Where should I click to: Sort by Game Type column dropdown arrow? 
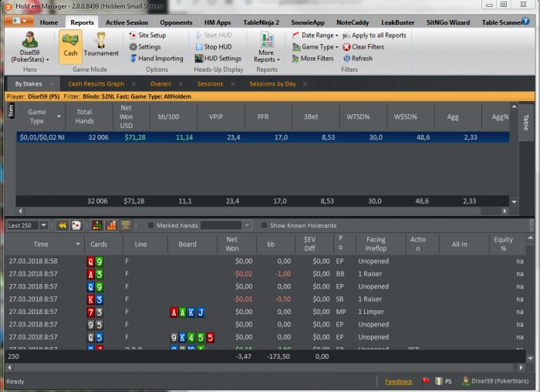(x=59, y=117)
